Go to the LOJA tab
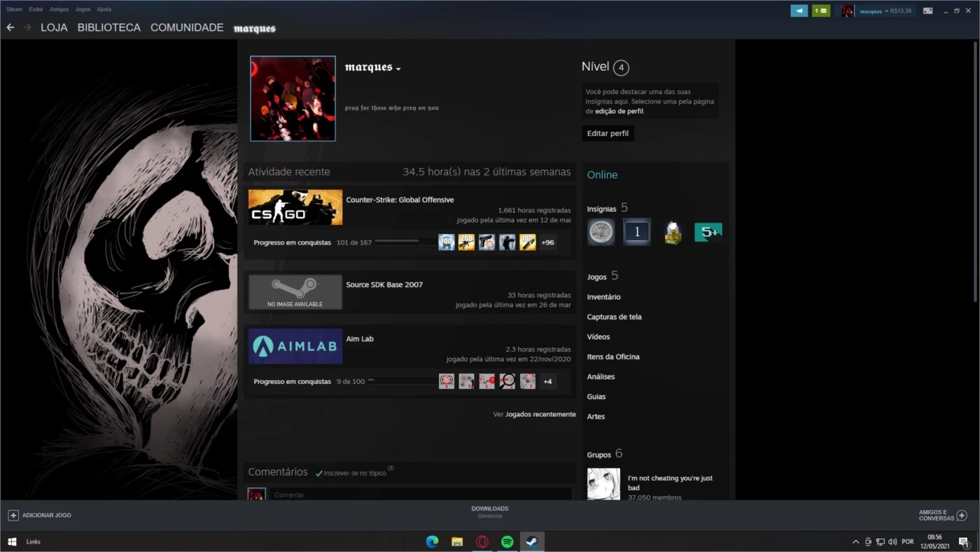The image size is (980, 552). pyautogui.click(x=54, y=27)
